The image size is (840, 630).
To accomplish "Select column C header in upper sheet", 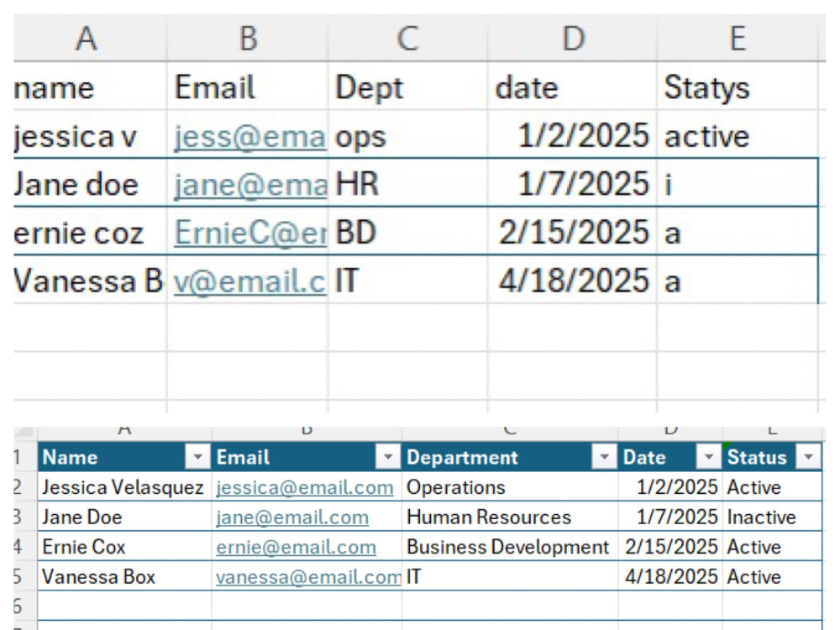I will pyautogui.click(x=407, y=39).
